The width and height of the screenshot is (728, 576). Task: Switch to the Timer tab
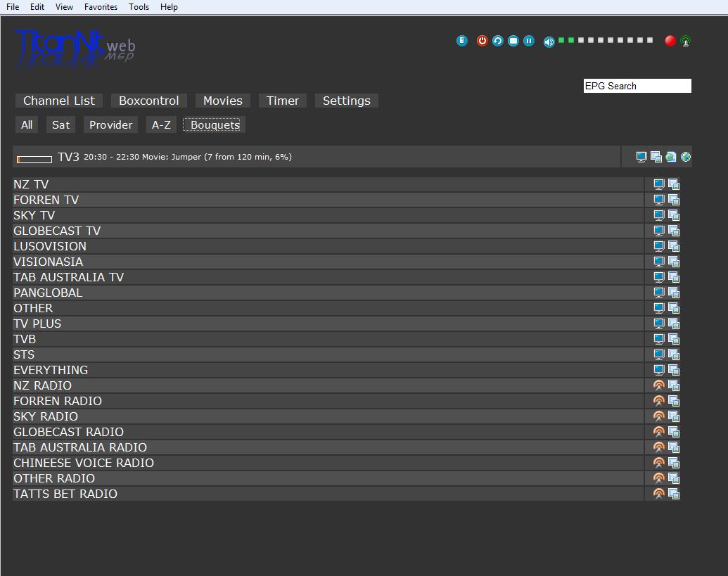[283, 101]
